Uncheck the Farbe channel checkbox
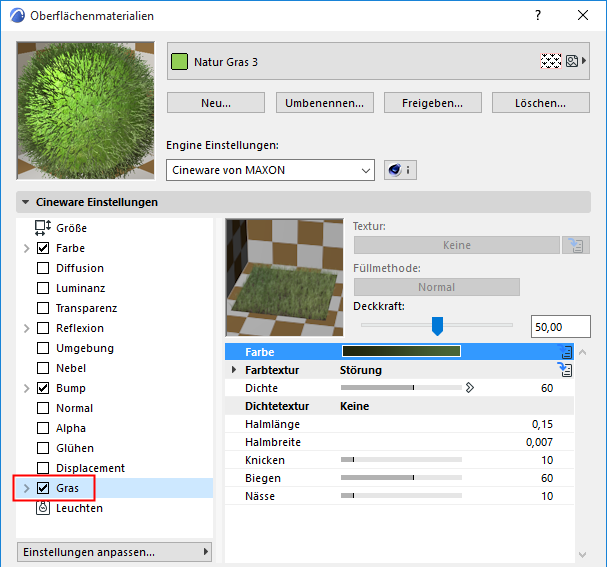Image resolution: width=607 pixels, height=567 pixels. 43,248
